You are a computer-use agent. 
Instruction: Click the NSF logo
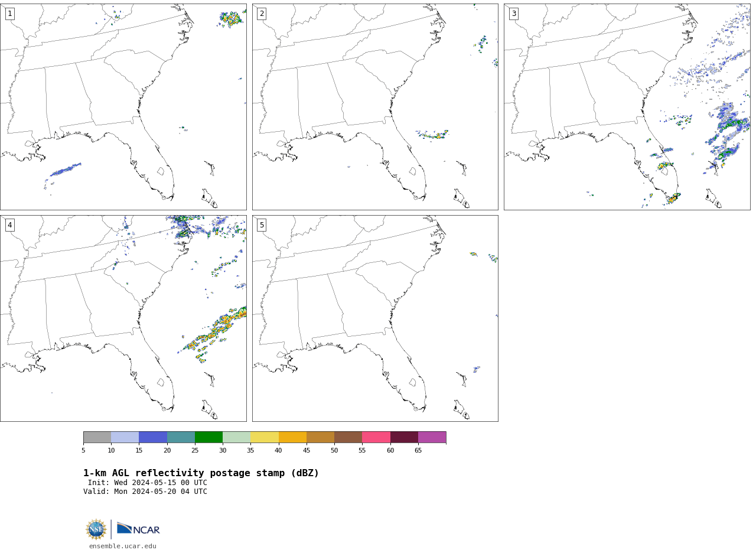[96, 529]
